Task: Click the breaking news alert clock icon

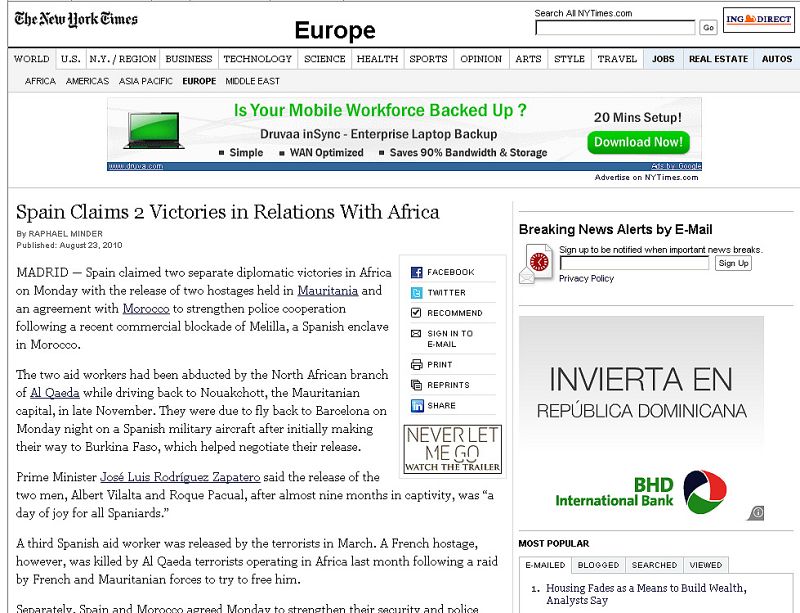Action: 538,262
